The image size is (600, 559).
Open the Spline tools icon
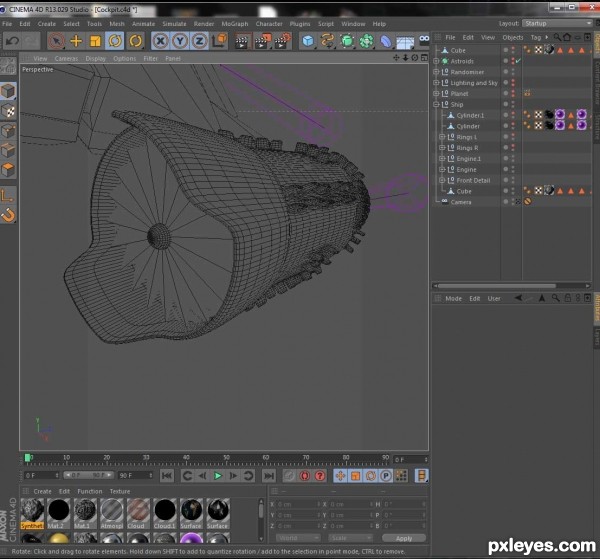[327, 41]
